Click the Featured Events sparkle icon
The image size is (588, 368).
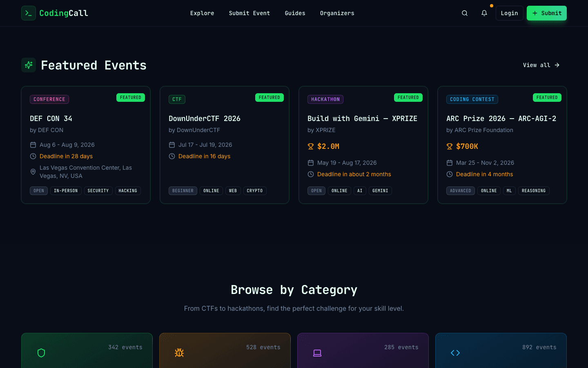(x=29, y=65)
